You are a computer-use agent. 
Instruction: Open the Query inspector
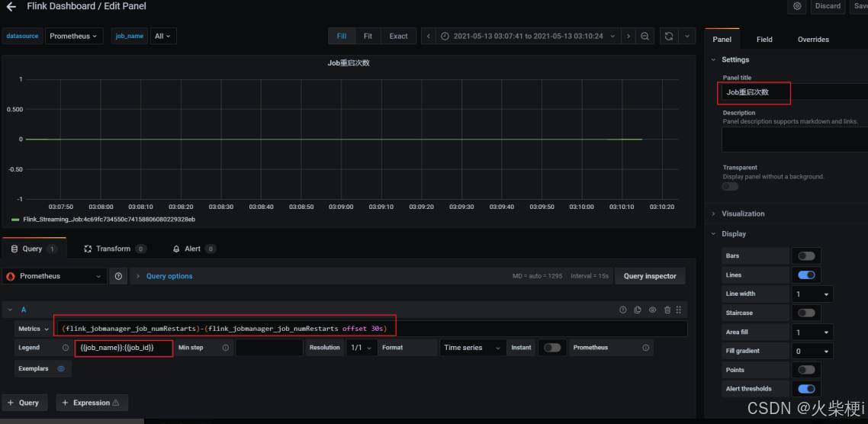coord(650,275)
